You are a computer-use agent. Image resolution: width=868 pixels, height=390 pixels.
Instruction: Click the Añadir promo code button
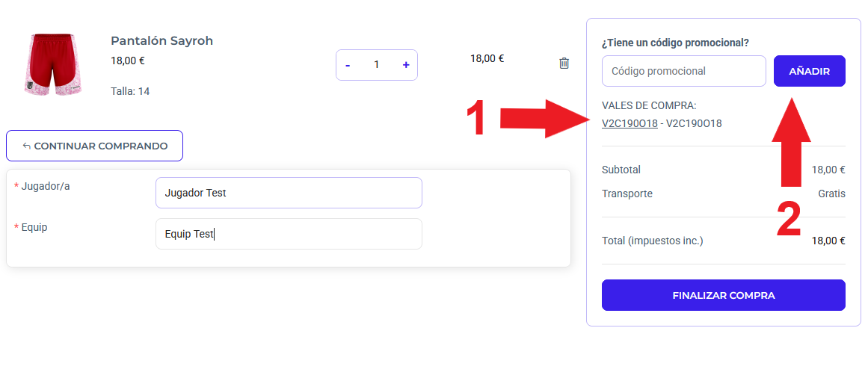tap(810, 71)
